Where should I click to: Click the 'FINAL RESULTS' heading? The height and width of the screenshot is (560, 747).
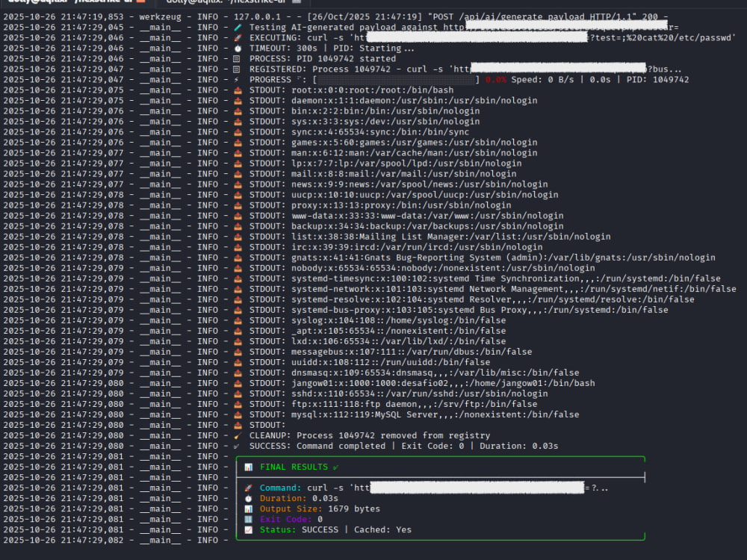pyautogui.click(x=294, y=467)
